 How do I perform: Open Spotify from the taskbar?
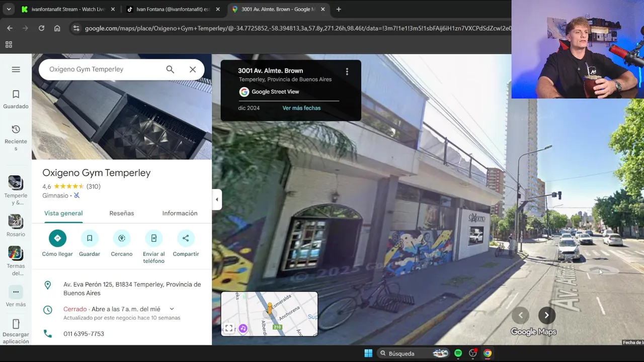[x=458, y=353]
